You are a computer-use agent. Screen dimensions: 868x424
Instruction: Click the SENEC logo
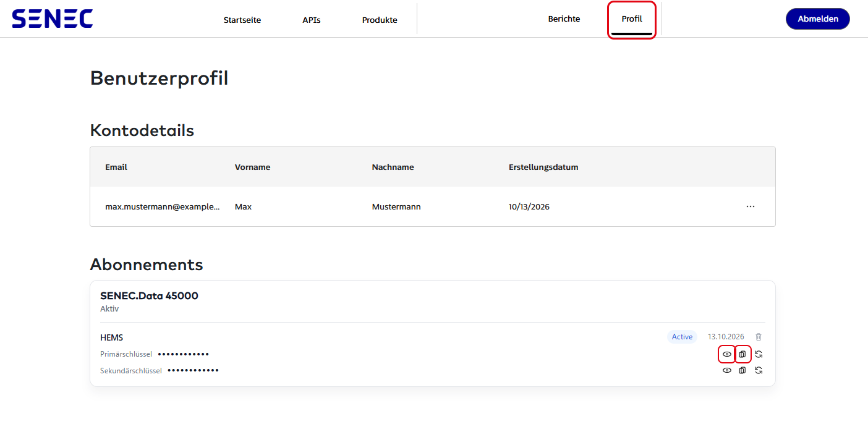[53, 19]
